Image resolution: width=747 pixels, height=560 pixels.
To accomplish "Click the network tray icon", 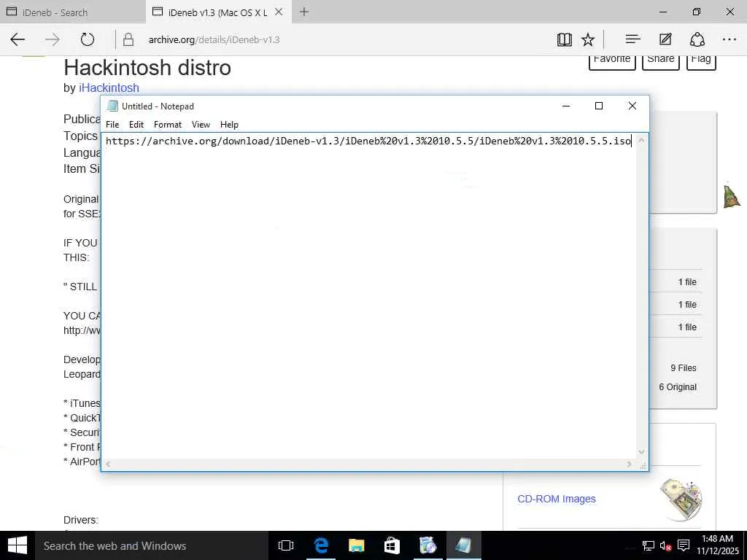I will pyautogui.click(x=648, y=545).
